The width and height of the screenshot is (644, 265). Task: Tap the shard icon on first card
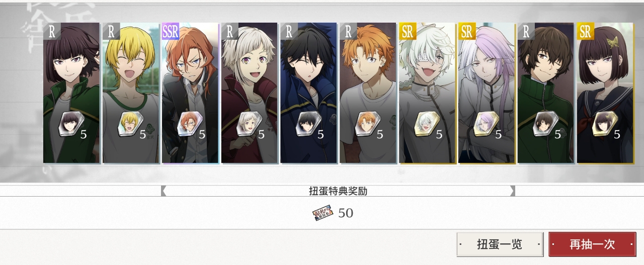pyautogui.click(x=70, y=124)
